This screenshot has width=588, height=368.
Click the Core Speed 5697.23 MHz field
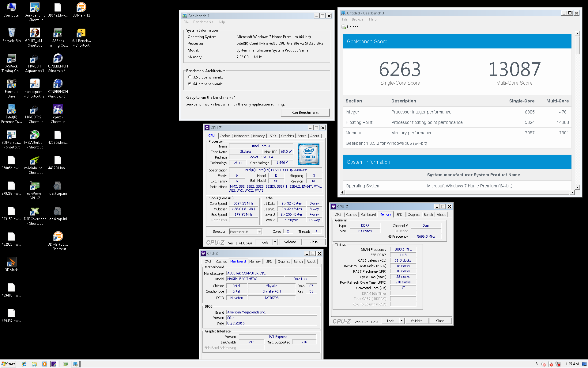point(243,203)
